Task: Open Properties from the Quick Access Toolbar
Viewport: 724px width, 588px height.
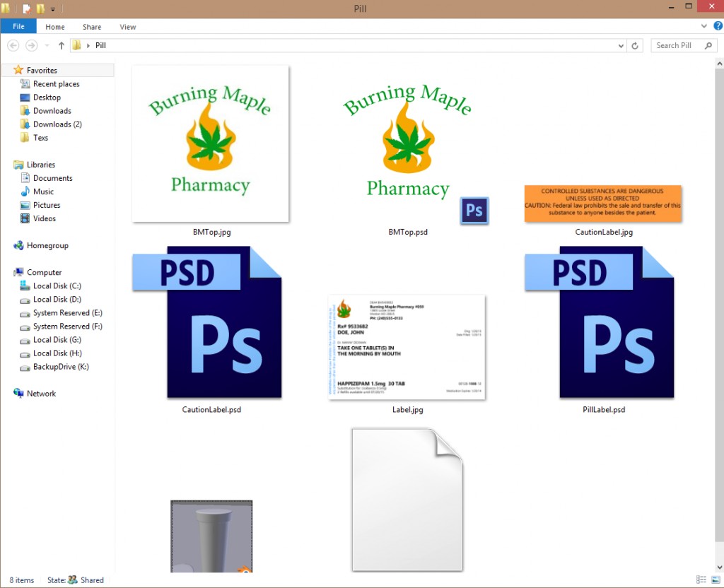Action: click(27, 8)
